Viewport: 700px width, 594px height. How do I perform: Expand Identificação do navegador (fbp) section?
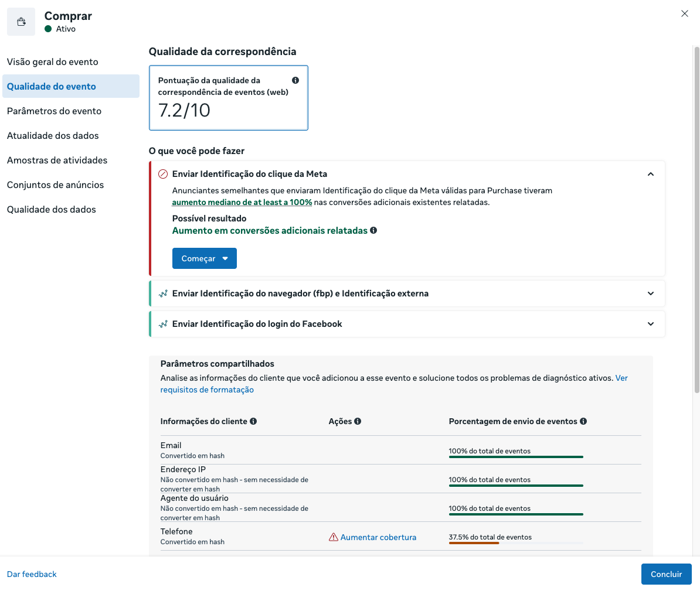pyautogui.click(x=651, y=293)
